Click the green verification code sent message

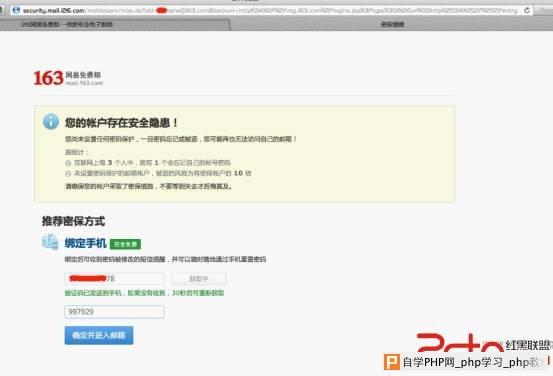[x=144, y=293]
